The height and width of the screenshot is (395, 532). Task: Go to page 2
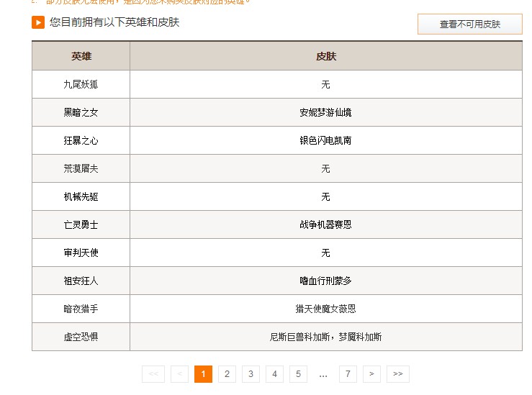(227, 374)
